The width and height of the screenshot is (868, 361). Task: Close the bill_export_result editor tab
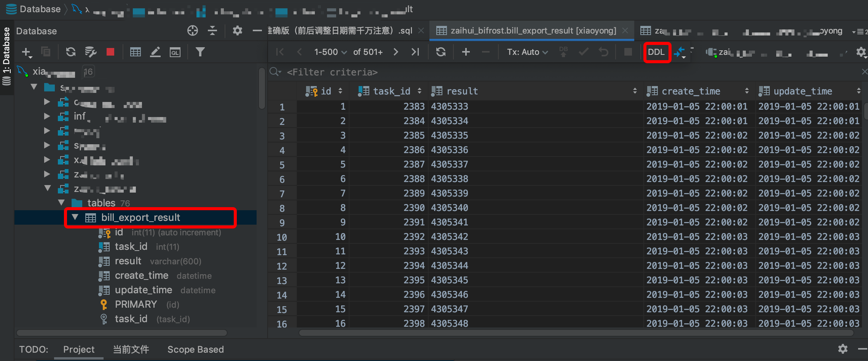tap(625, 30)
